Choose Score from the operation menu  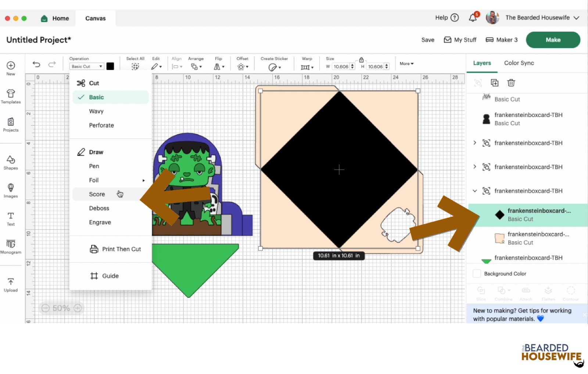pyautogui.click(x=97, y=194)
